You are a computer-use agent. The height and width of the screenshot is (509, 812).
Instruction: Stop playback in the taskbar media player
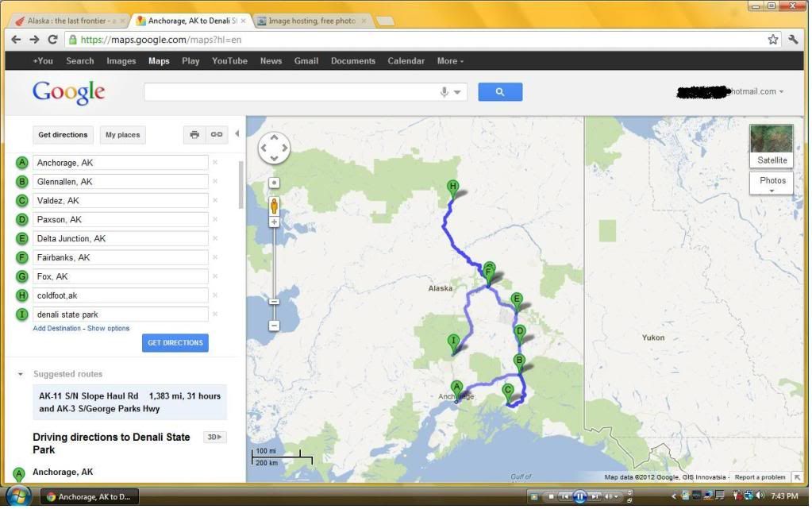[551, 496]
